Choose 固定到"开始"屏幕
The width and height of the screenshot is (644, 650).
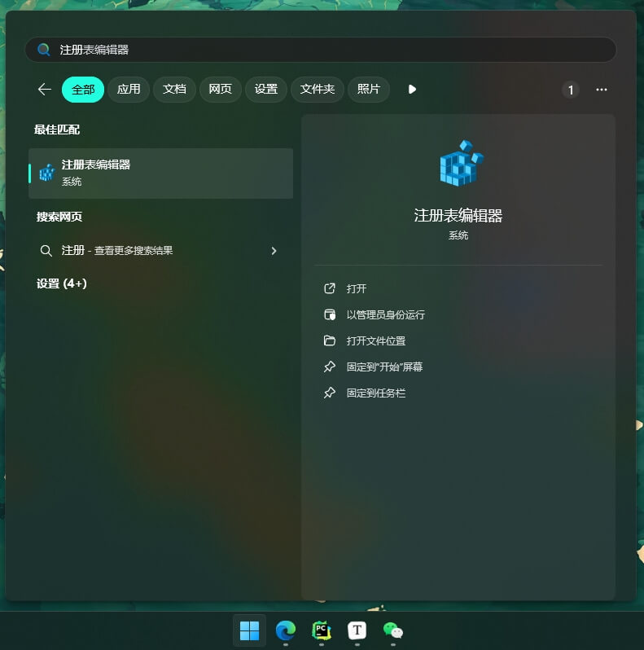coord(384,367)
